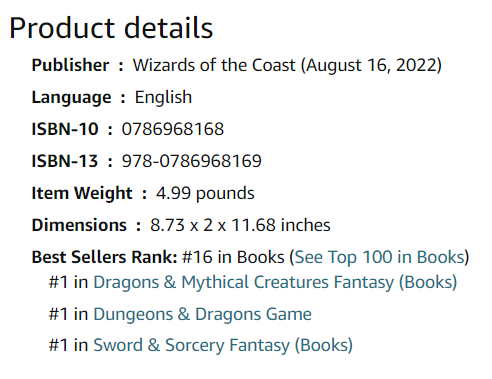Click the ISBN-10 label
This screenshot has height=379, width=492.
[x=65, y=129]
